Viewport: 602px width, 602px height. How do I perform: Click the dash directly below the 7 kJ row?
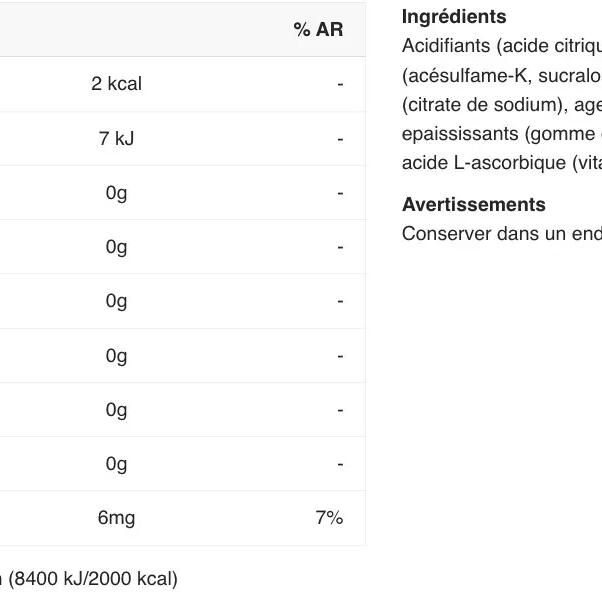(340, 193)
